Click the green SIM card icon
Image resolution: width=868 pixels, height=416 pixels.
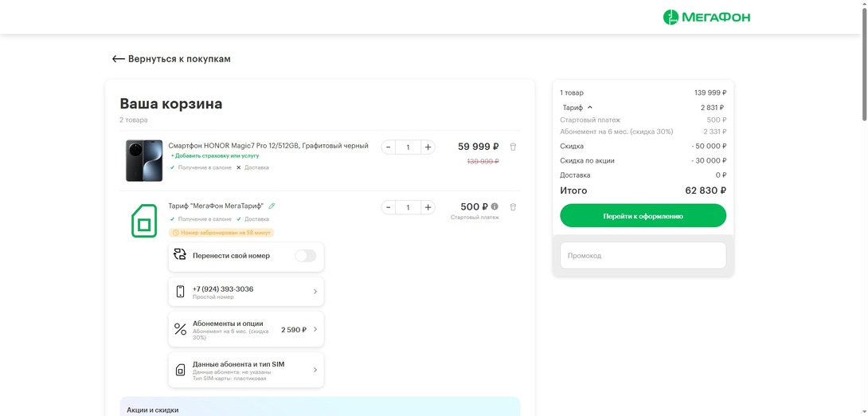tap(144, 221)
